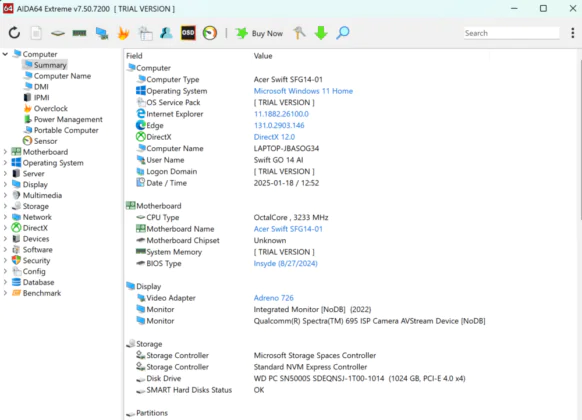Click the Buy Now button

tap(259, 33)
